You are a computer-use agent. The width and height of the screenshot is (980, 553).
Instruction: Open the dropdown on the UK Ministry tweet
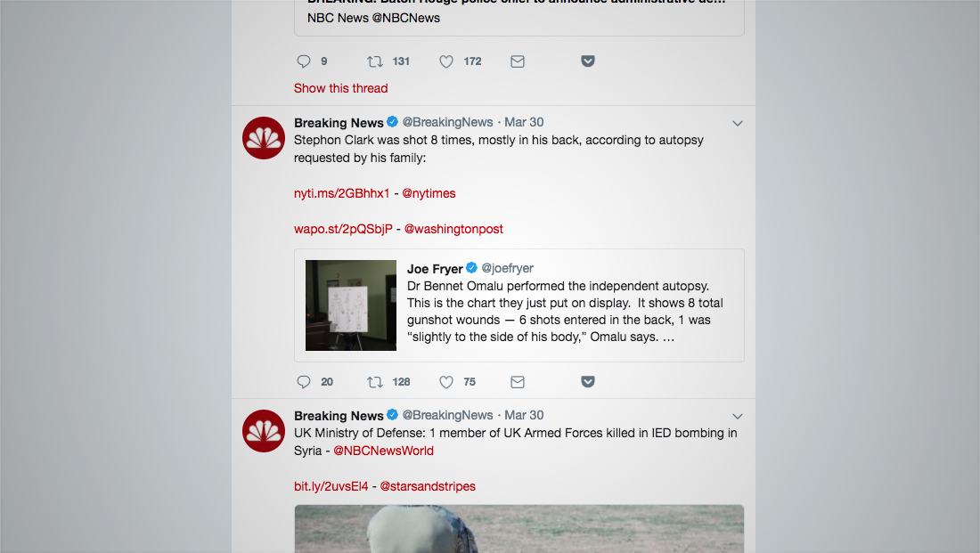737,416
